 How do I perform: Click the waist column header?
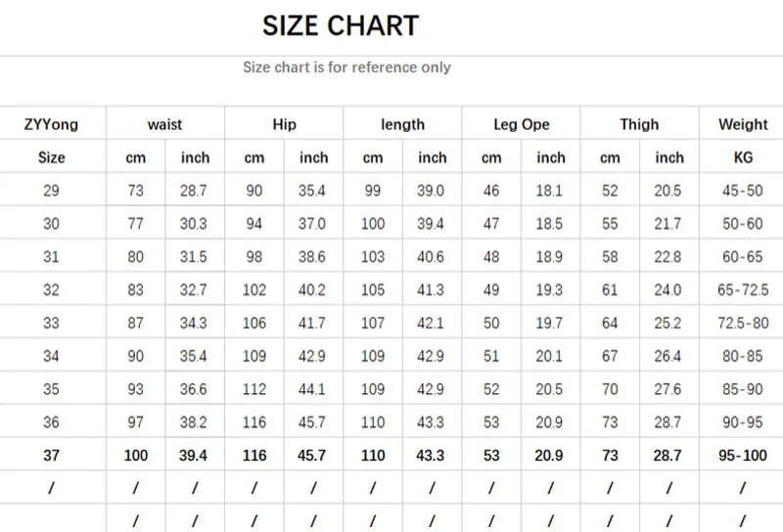pyautogui.click(x=164, y=124)
